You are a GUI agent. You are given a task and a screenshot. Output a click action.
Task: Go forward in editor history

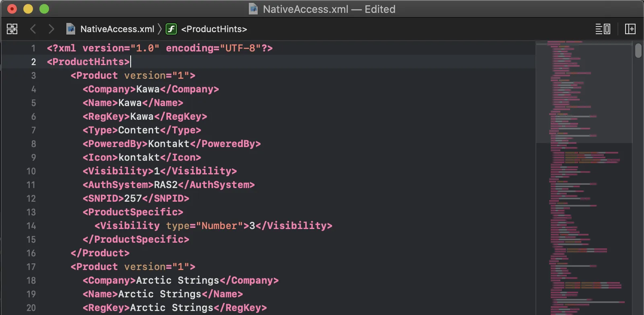pos(51,29)
